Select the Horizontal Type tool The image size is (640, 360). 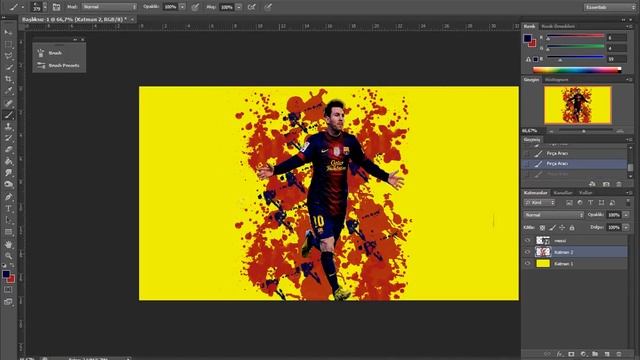[x=8, y=209]
